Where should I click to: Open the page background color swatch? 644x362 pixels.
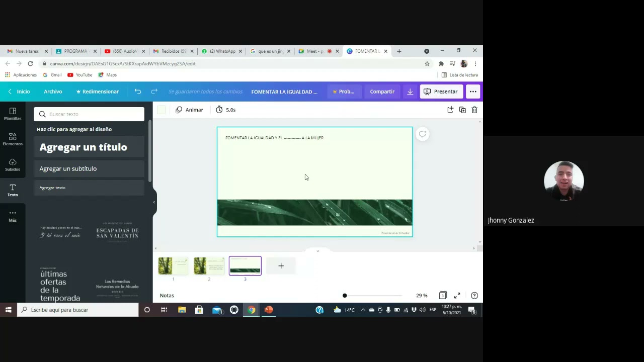point(162,110)
